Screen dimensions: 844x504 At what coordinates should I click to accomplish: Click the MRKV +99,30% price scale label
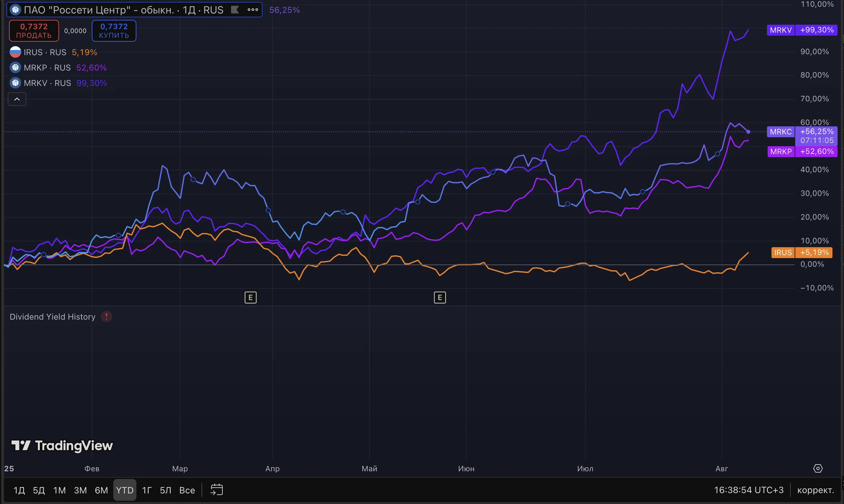[x=802, y=30]
